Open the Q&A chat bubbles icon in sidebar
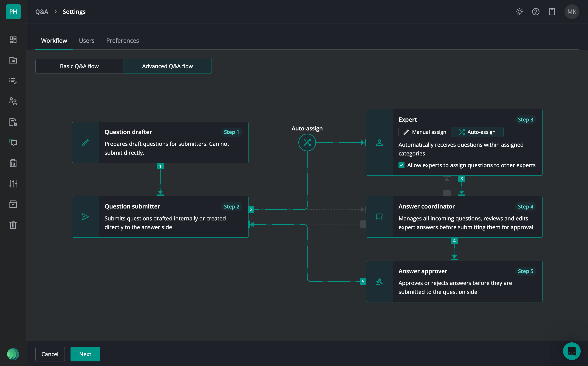 click(x=13, y=143)
